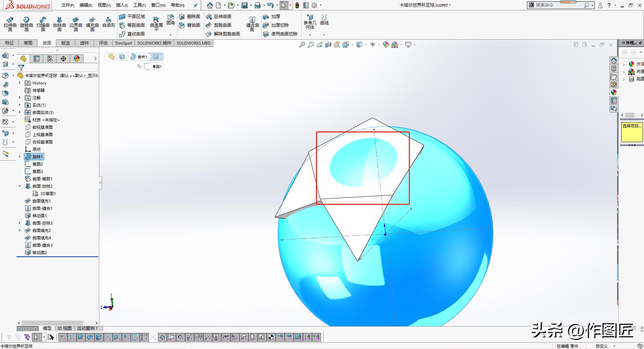Click the 放样曲面 lofted surface tool
This screenshot has width=644, height=349.
[59, 23]
